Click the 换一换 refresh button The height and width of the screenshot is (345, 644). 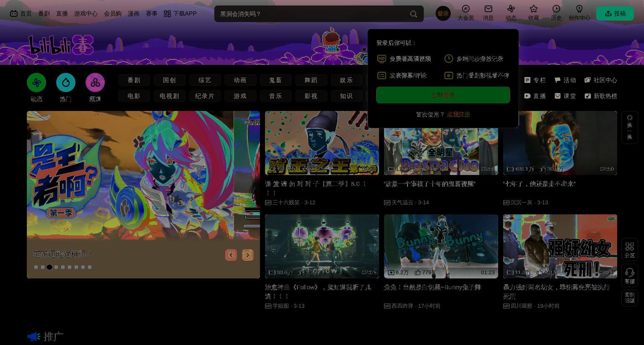tap(630, 127)
